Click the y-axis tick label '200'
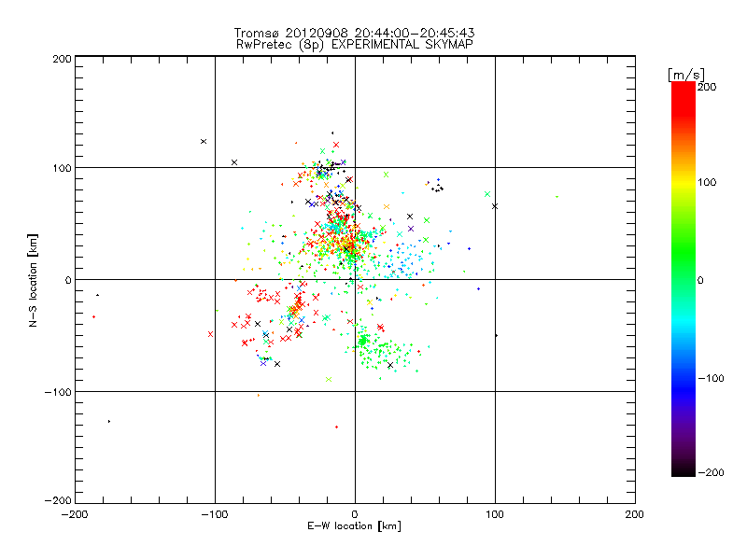The width and height of the screenshot is (747, 560). pyautogui.click(x=62, y=59)
